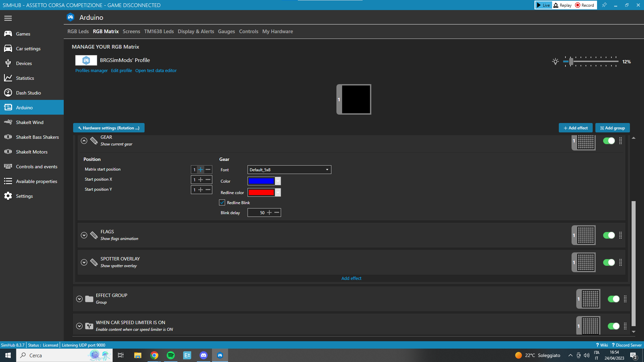Open ShakeIt Bass Shakers section
Viewport: 644px width, 362px height.
32,137
